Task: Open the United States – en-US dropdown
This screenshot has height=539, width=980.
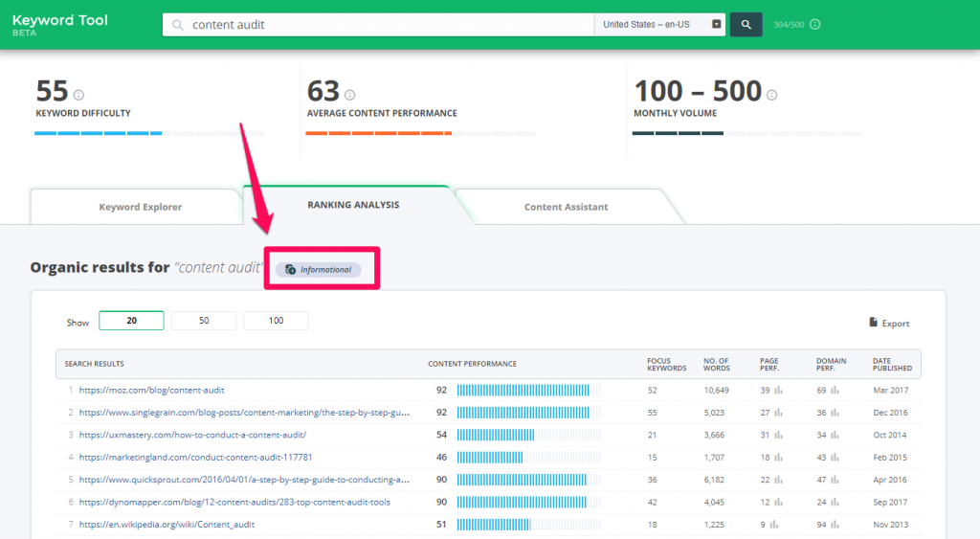Action: pos(660,24)
